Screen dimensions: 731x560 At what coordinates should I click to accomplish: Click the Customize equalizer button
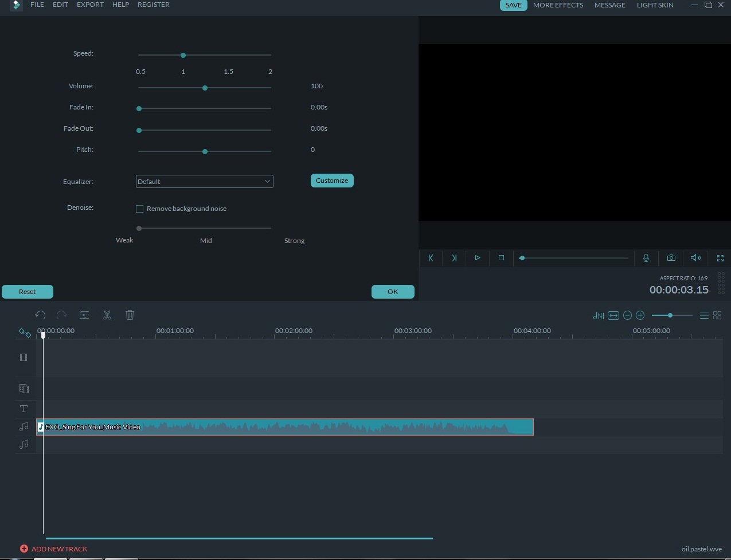332,181
